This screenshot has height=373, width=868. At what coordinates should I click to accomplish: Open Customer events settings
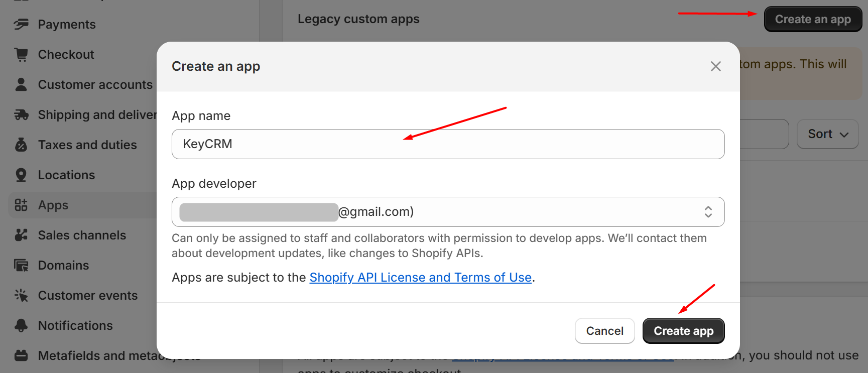(x=88, y=295)
